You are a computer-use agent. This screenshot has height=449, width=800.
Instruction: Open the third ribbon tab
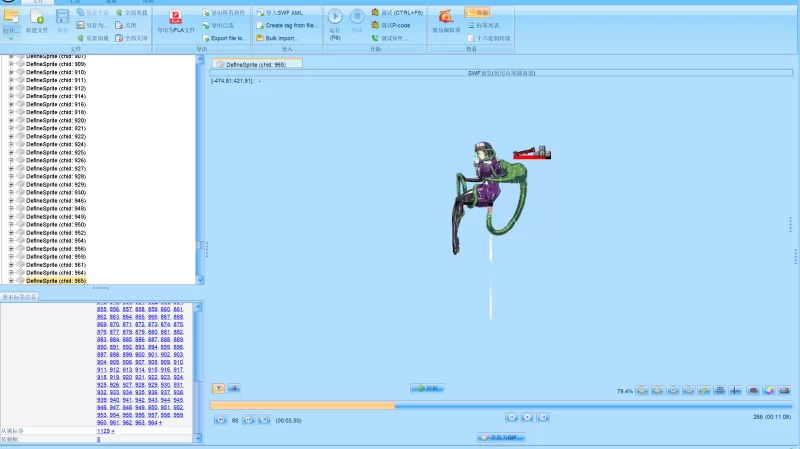(111, 2)
